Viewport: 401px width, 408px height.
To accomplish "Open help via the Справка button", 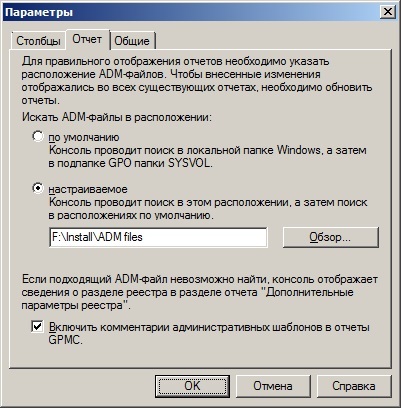I will pyautogui.click(x=354, y=386).
